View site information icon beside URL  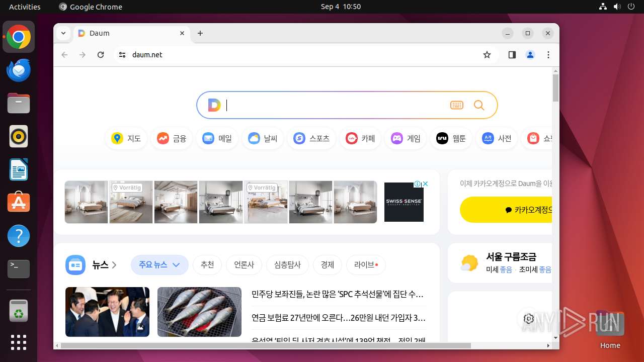122,55
